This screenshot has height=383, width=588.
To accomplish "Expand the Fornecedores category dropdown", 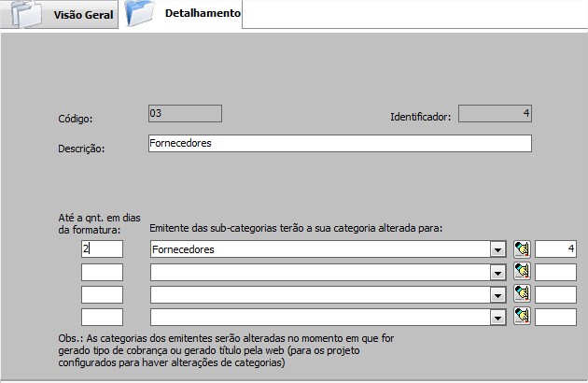I will click(498, 249).
